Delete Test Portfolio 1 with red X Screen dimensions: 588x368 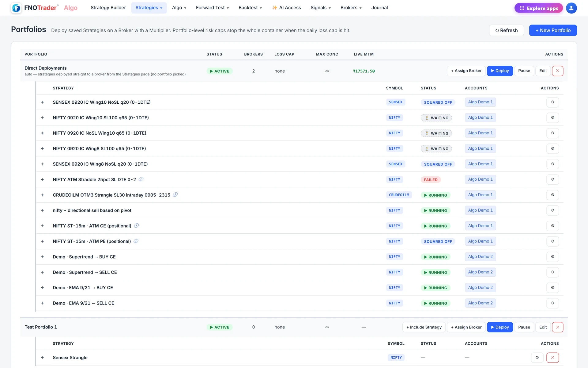click(x=557, y=327)
